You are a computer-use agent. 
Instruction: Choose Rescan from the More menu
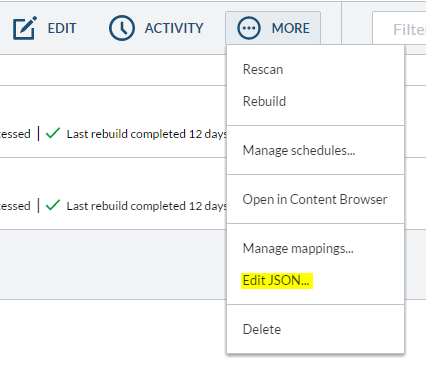[x=263, y=69]
